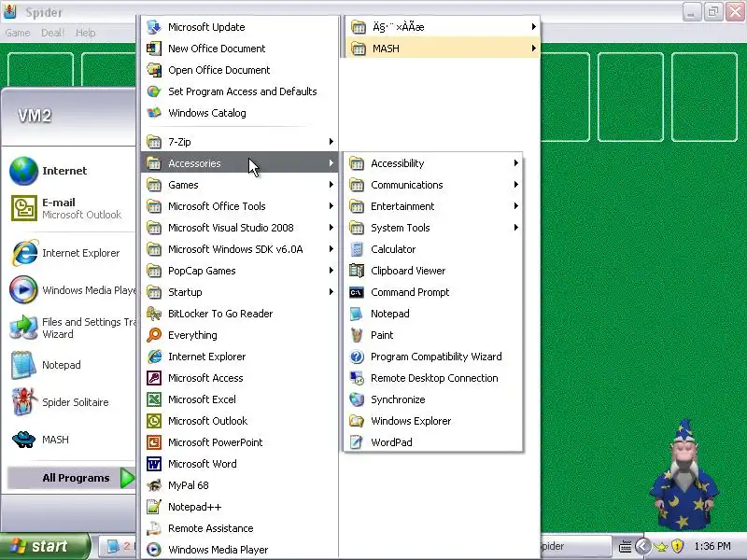Click the Deal! menu in Spider
This screenshot has width=747, height=560.
tap(52, 33)
